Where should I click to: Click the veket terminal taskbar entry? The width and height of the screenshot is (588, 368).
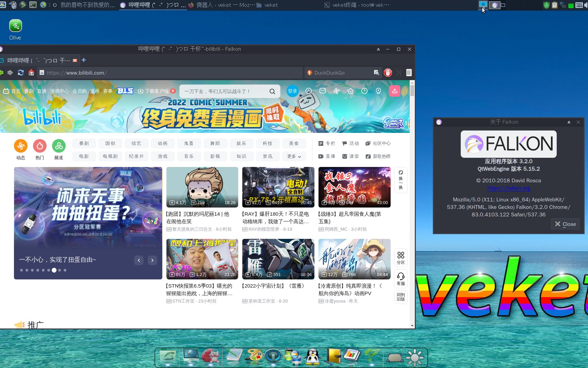(x=356, y=5)
